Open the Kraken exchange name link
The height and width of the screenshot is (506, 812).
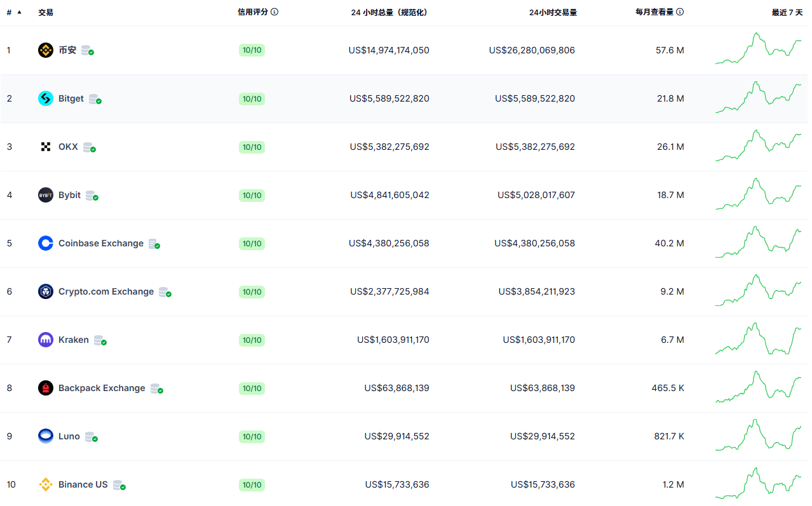tap(74, 340)
